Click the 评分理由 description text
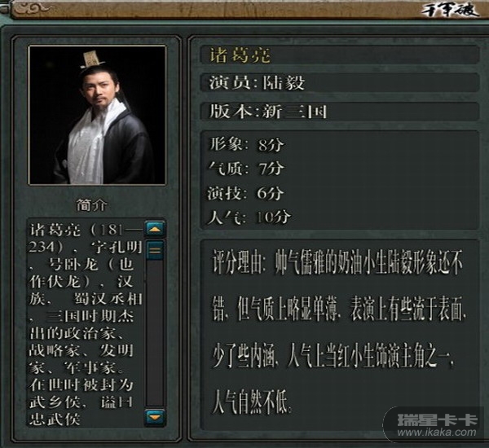 tap(339, 332)
